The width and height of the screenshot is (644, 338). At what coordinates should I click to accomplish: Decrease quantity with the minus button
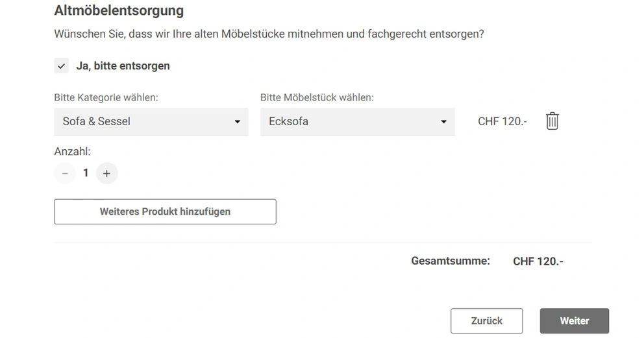tap(65, 173)
